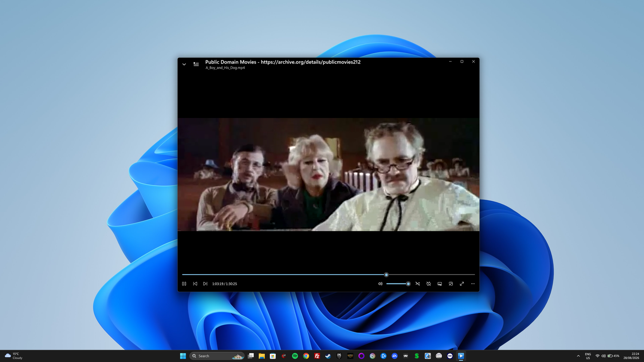Open the green S app on taskbar

416,356
